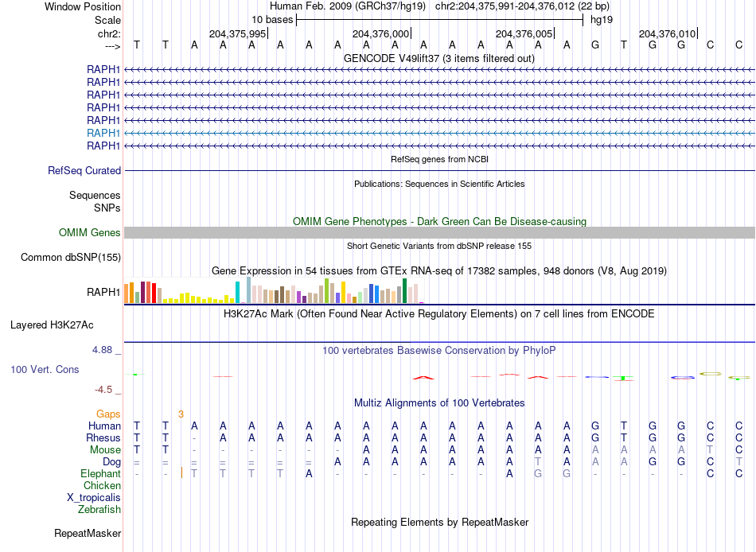Click the X_tropicalis alignment row label
756x552 pixels.
coord(94,498)
